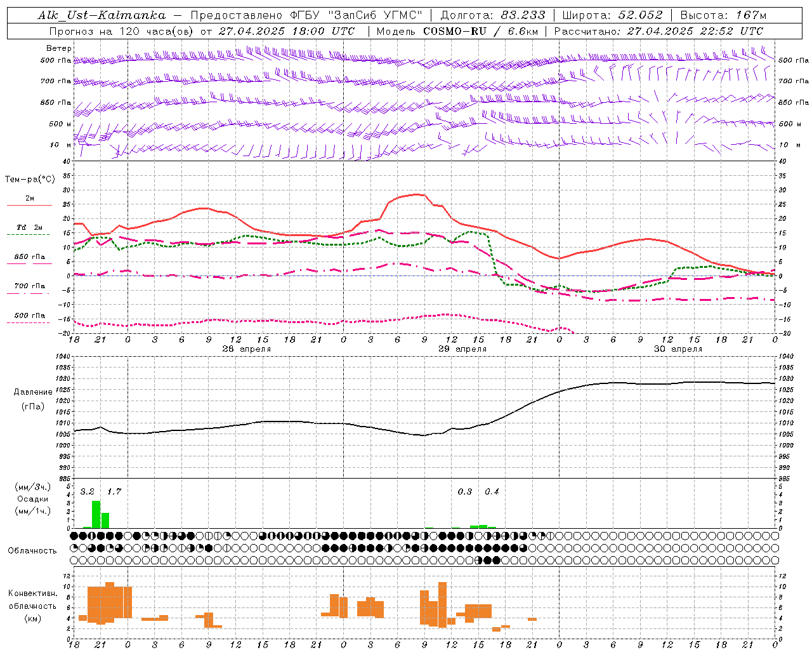Viewport: 812px width, 650px height.
Task: Click the 'Рассчитано: 27.04.2025 22:52 UTC' text
Action: (x=658, y=31)
